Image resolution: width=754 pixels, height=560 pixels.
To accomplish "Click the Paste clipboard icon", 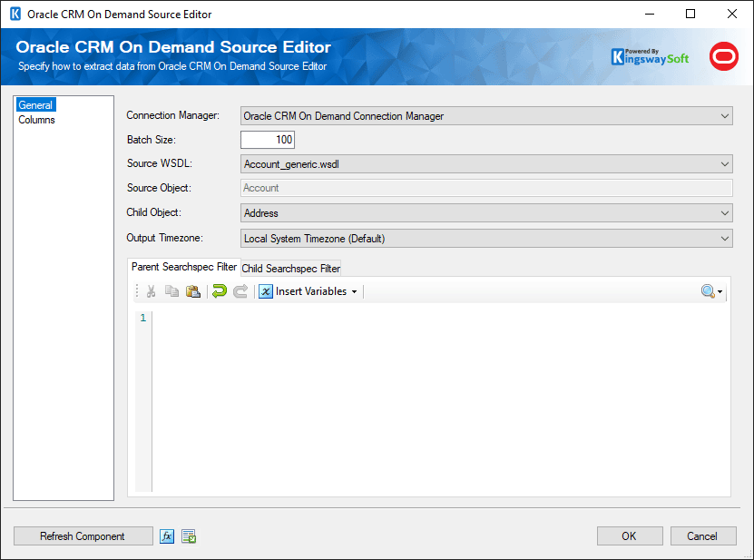I will point(193,291).
